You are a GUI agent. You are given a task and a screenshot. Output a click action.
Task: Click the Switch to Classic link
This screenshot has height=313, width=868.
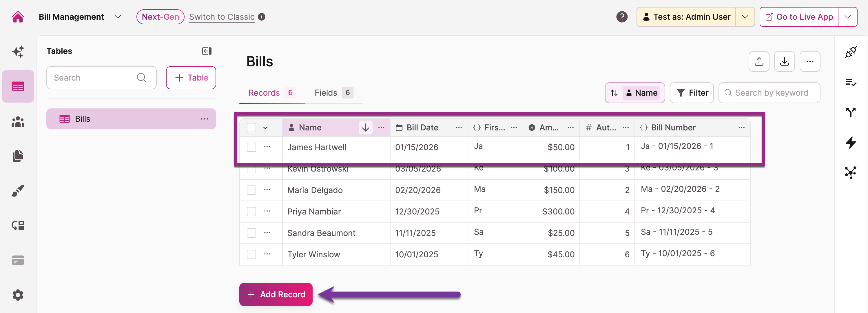point(221,17)
